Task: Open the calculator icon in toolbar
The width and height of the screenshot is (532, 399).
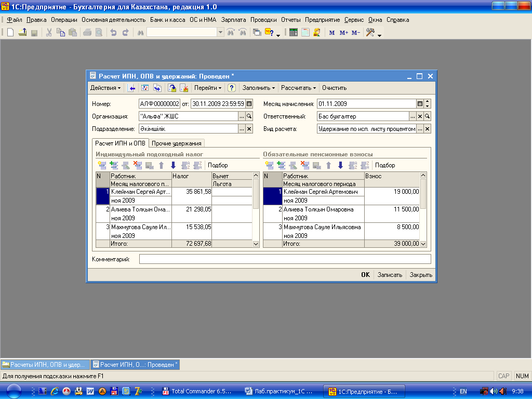Action: coord(294,33)
